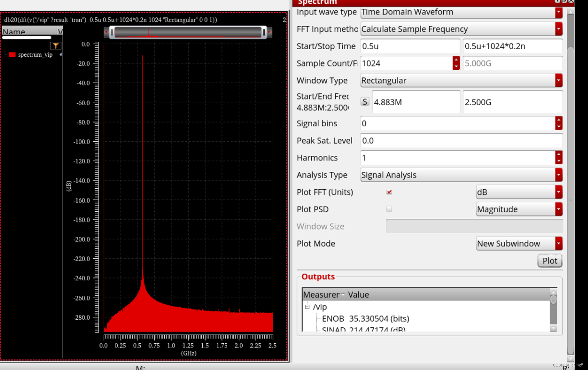Open the FFT Input method dropdown
The width and height of the screenshot is (588, 370).
click(x=461, y=29)
